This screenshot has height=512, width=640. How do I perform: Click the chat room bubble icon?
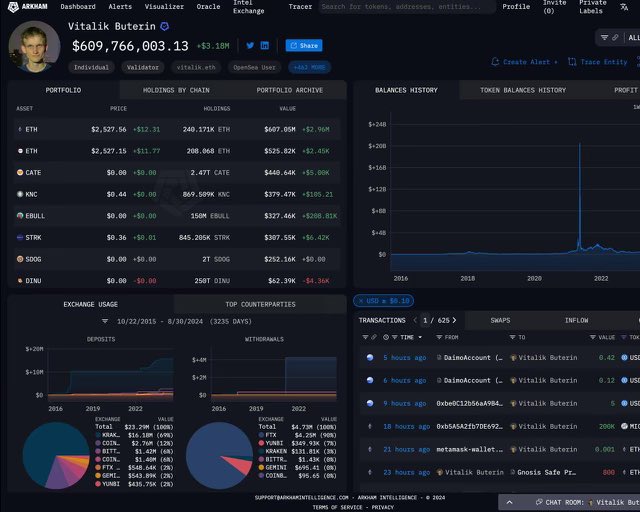coord(539,502)
